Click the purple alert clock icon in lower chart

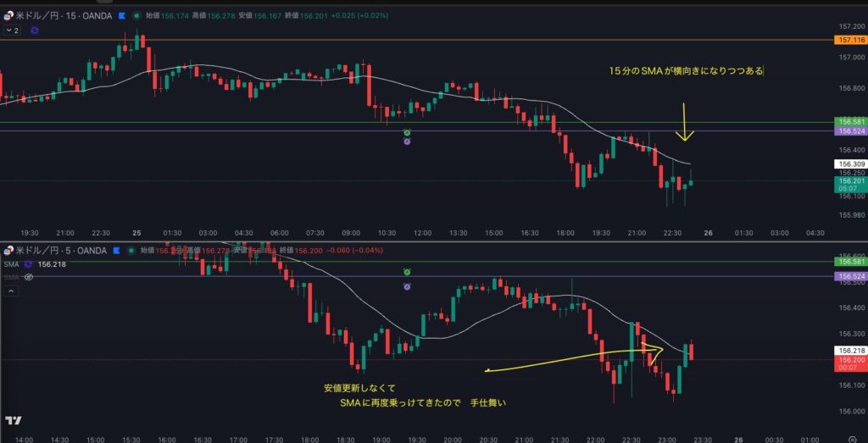(x=407, y=286)
